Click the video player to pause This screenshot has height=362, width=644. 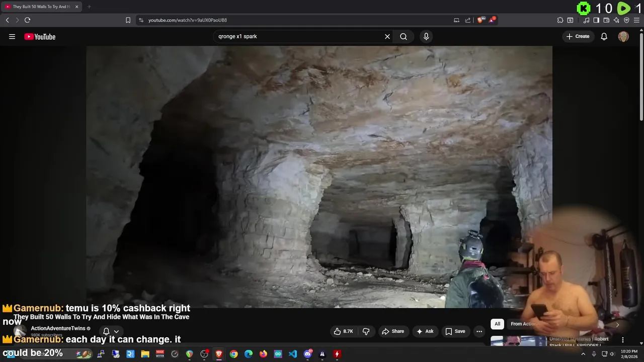319,176
